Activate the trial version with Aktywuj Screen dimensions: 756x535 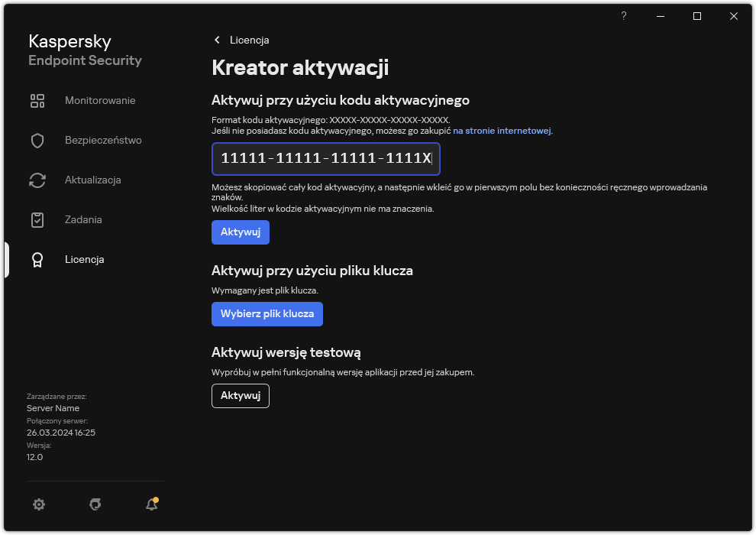tap(240, 395)
